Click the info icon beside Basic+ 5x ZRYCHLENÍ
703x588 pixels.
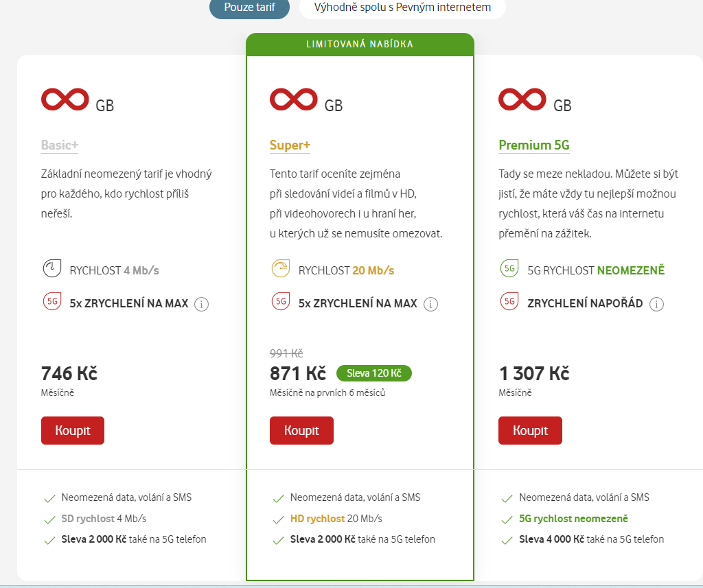point(201,304)
